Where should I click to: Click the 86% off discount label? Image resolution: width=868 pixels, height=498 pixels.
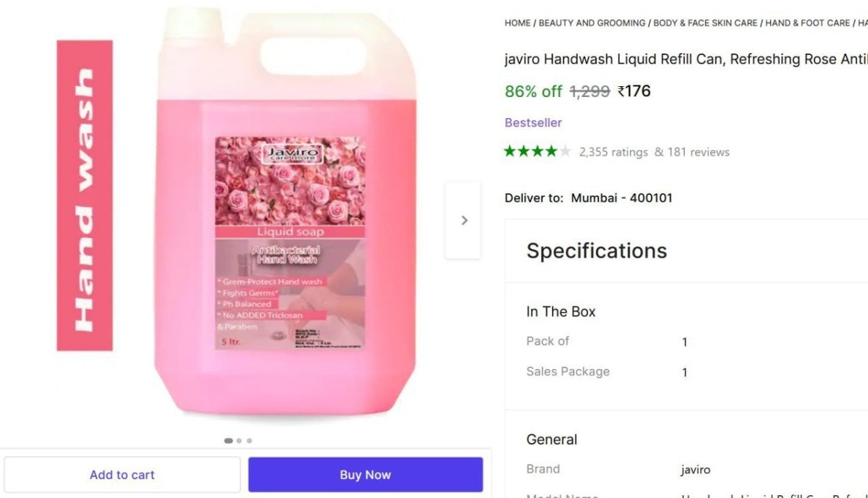(x=533, y=91)
